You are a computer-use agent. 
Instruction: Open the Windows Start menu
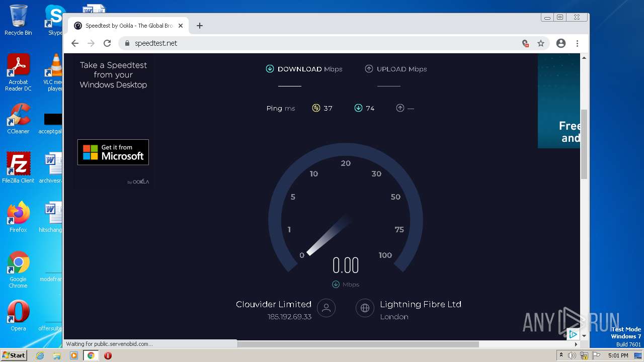tap(14, 355)
